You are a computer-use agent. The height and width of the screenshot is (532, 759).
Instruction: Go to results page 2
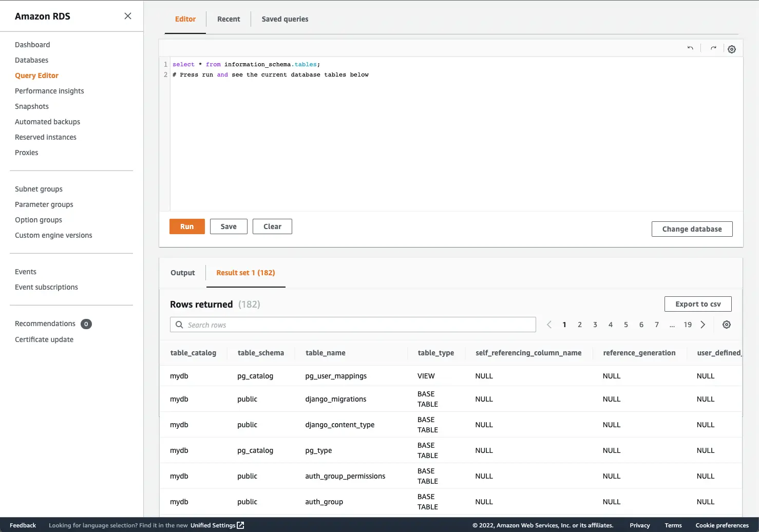[x=580, y=325]
